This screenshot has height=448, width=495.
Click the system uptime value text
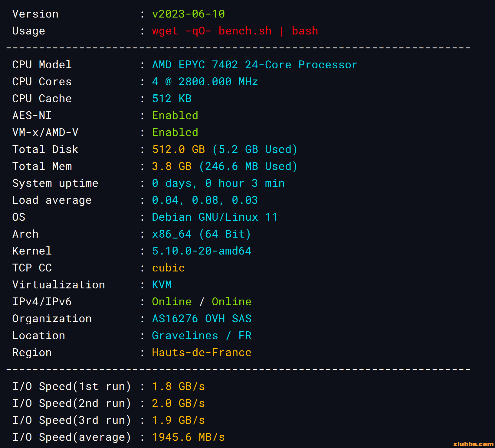point(218,183)
